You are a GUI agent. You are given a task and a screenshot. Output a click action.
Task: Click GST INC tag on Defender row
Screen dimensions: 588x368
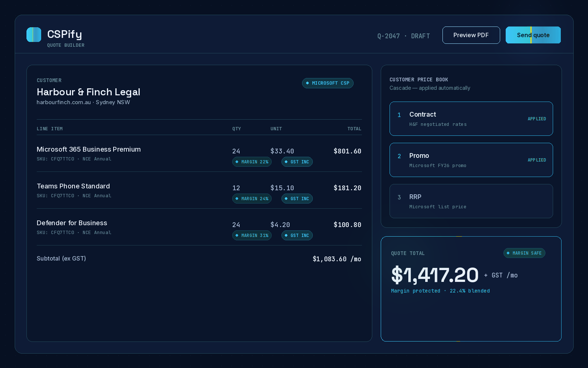click(297, 236)
